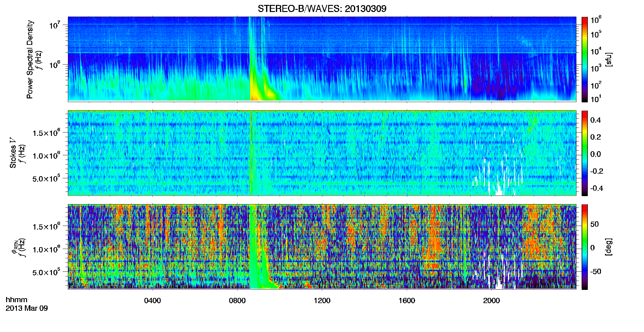Click the [deg] colorbar unit label
This screenshot has width=644, height=332.
pos(609,247)
